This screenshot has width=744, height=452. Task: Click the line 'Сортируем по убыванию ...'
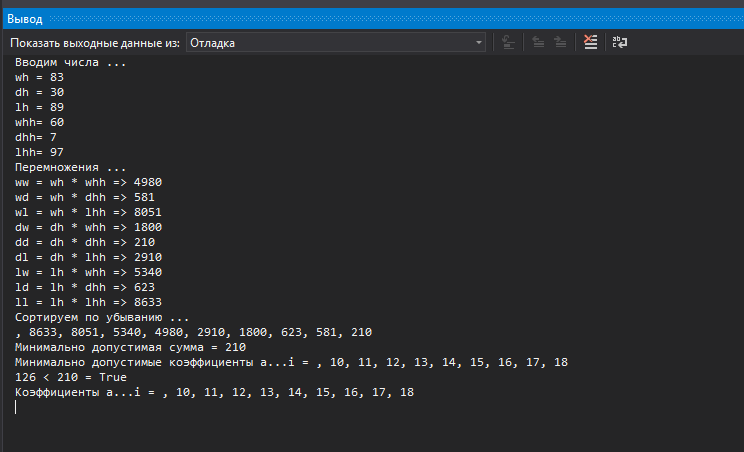tap(102, 317)
